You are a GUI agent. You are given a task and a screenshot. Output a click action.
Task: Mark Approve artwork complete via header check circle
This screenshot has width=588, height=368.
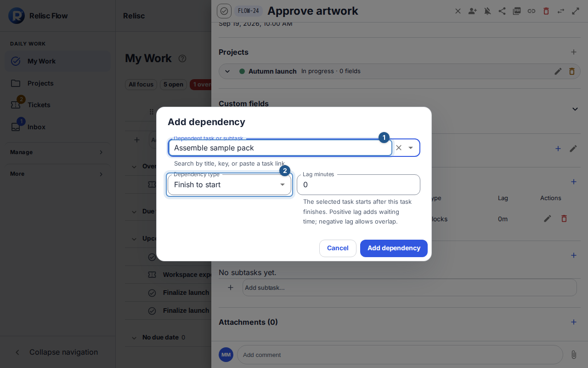224,11
